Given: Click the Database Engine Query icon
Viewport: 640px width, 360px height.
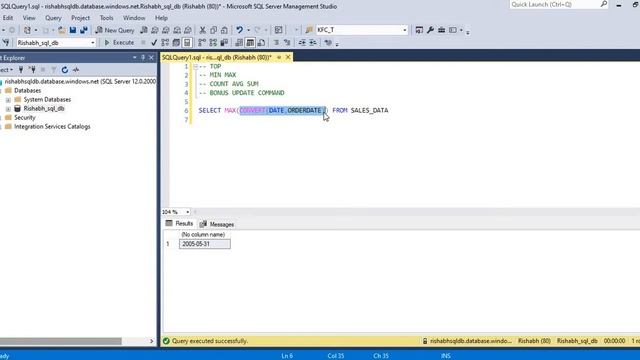Looking at the screenshot, I should [144, 30].
